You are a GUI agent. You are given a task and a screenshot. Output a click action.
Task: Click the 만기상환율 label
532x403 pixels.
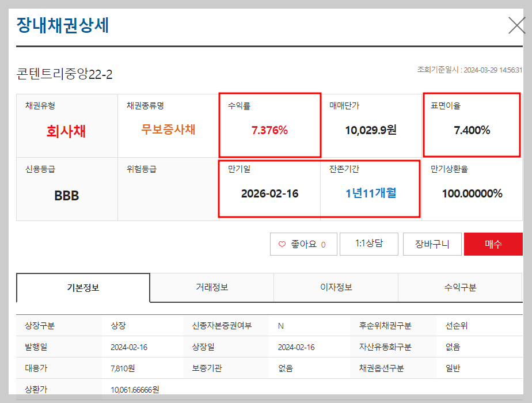pos(449,169)
